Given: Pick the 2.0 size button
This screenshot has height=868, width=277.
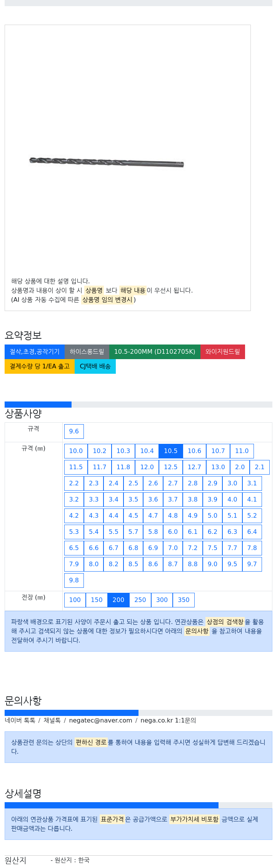Looking at the screenshot, I should 240,467.
